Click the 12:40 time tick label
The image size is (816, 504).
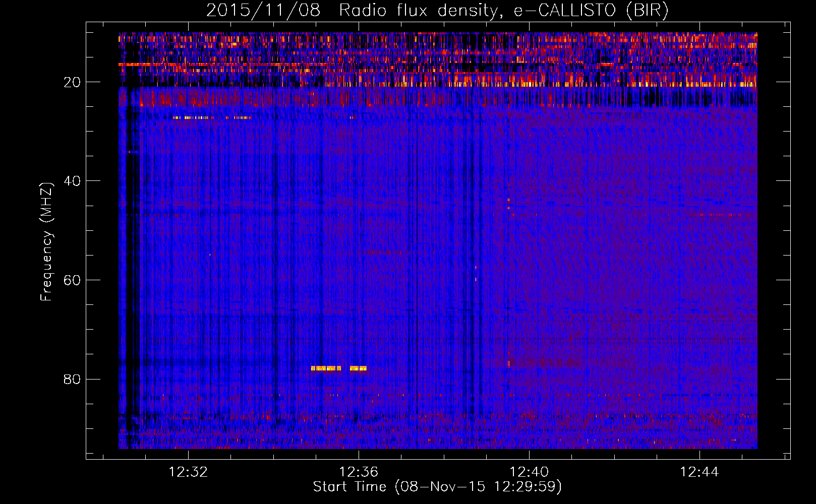[x=529, y=472]
